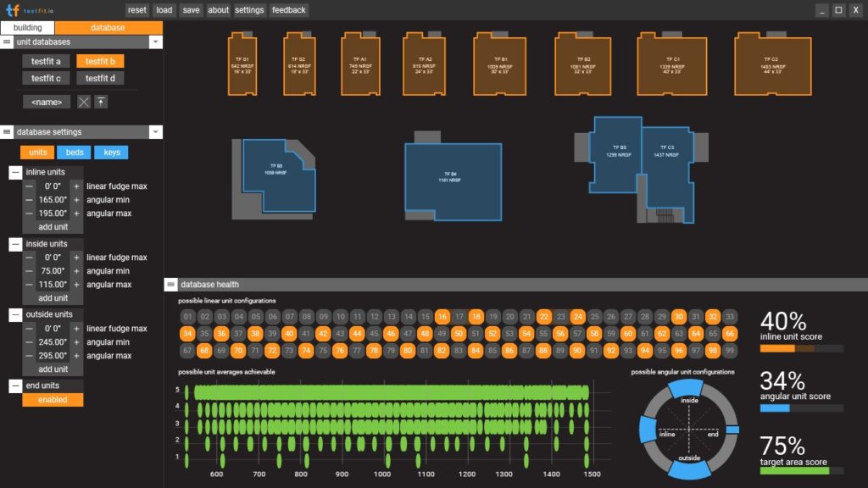868x488 pixels.
Task: Open the about menu item
Action: [218, 10]
